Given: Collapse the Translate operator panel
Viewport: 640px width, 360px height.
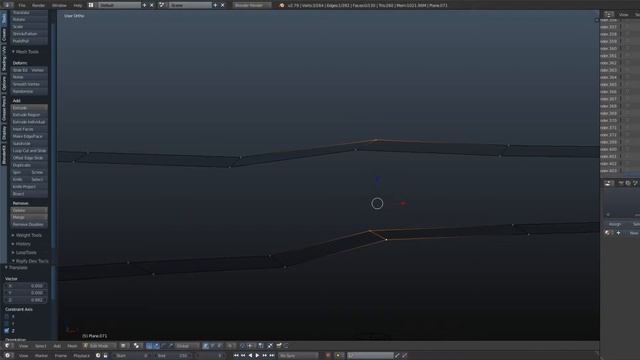Looking at the screenshot, I should [x=16, y=268].
